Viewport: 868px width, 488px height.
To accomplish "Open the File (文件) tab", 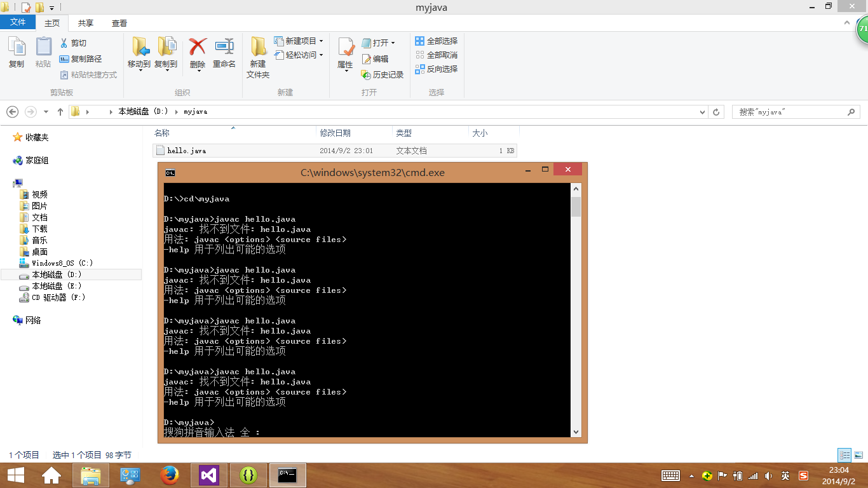I will [18, 22].
